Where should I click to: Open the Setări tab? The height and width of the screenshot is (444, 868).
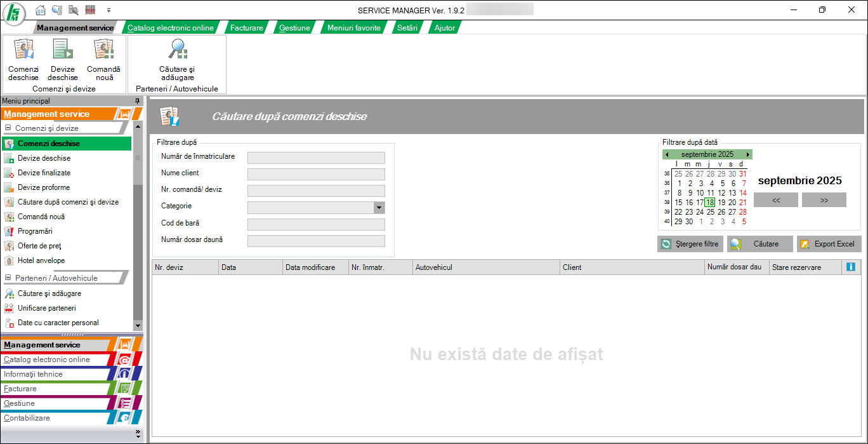[407, 28]
